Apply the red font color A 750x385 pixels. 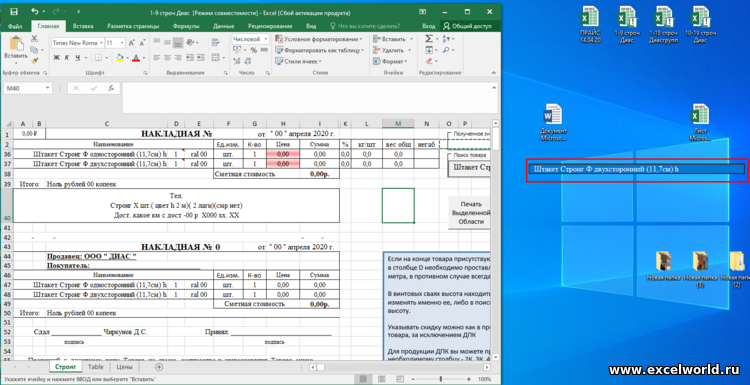pos(136,58)
